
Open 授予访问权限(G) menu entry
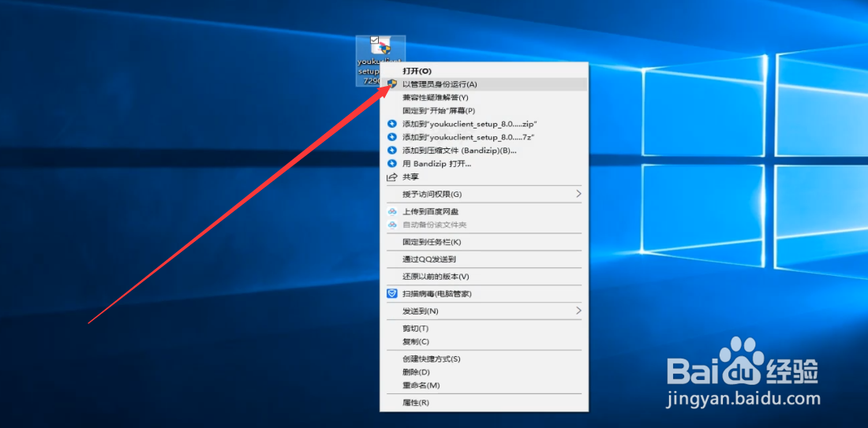483,194
